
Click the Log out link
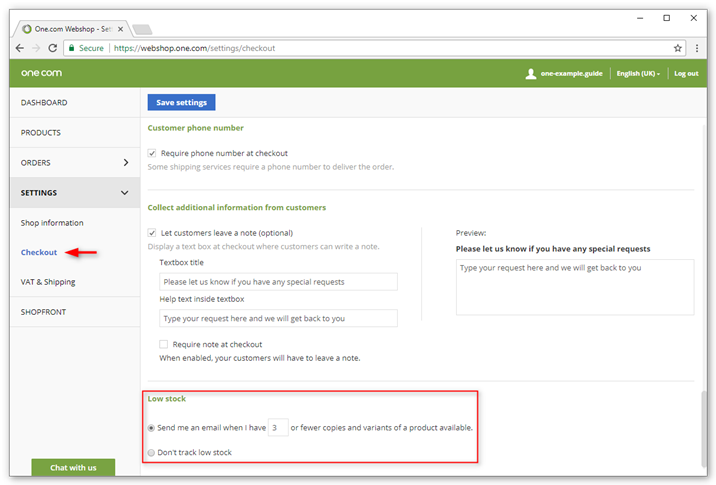click(x=686, y=74)
